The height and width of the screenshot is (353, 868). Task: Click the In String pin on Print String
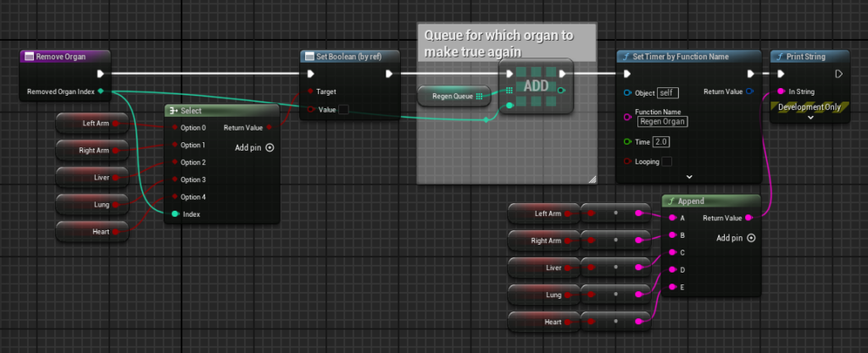tap(780, 91)
